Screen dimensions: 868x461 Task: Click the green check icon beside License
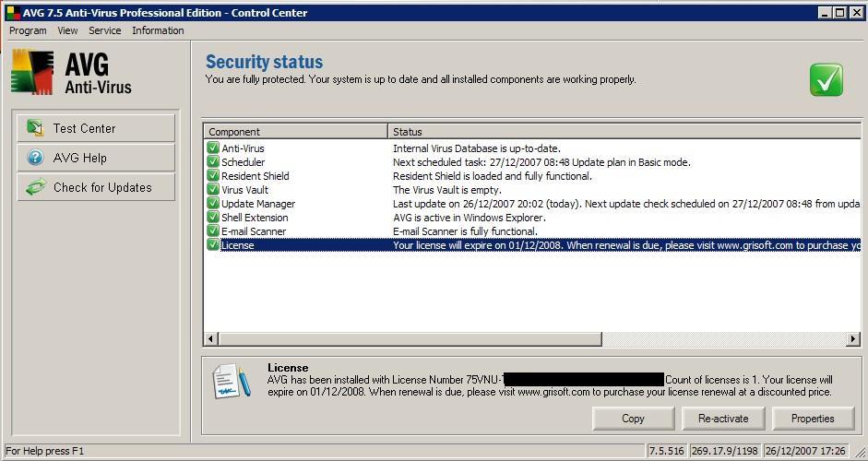pyautogui.click(x=213, y=244)
